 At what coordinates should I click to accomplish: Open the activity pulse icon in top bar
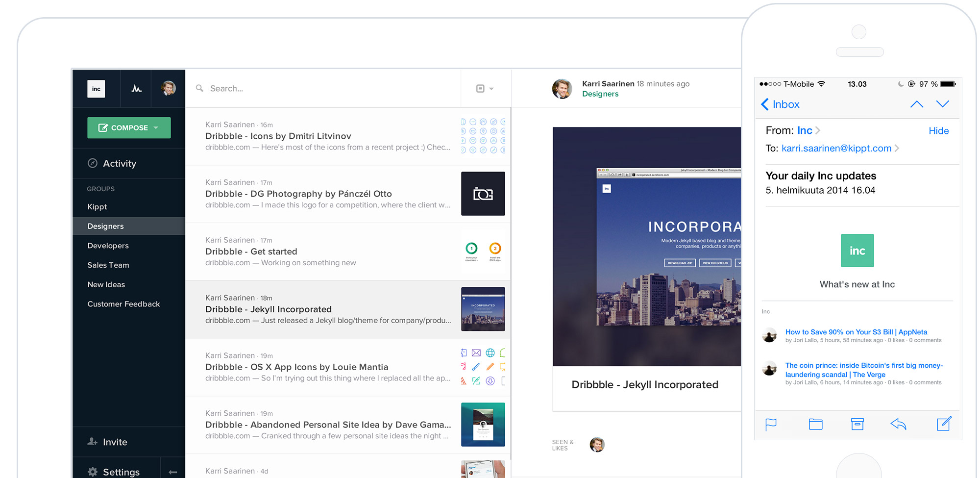point(136,88)
